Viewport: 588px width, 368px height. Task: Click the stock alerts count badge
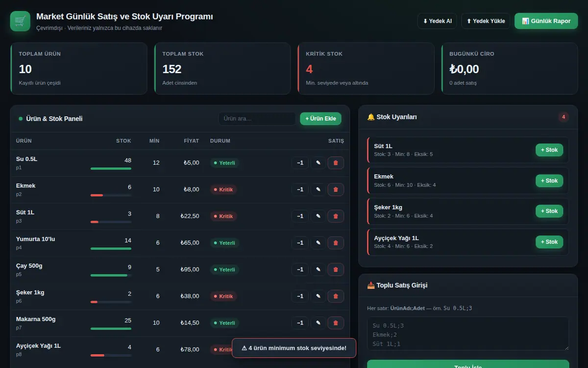tap(563, 117)
